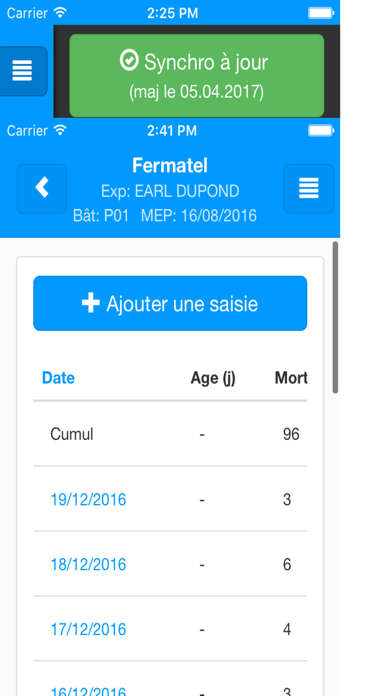392x696 pixels.
Task: Select the Cumul row
Action: 170,434
